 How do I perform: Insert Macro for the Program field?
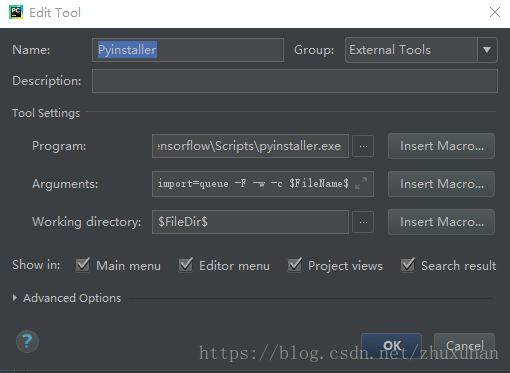pyautogui.click(x=441, y=146)
